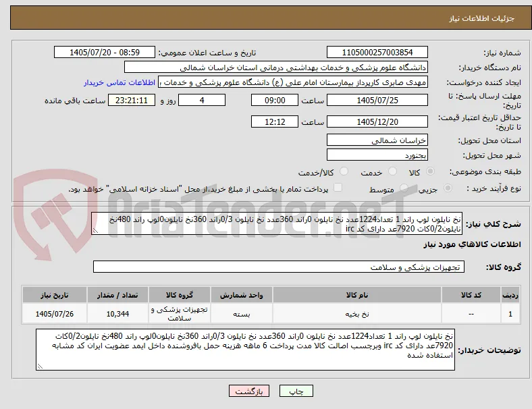The height and width of the screenshot is (409, 532).
Task: Click the شرح کلی نیاز description textarea
Action: click(x=277, y=224)
